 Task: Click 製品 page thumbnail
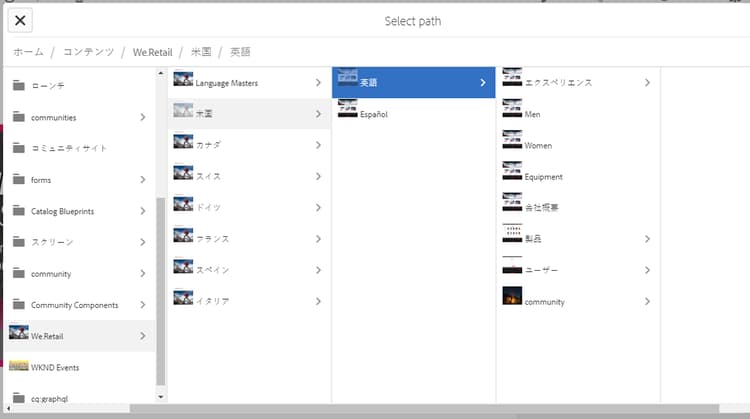click(x=512, y=233)
